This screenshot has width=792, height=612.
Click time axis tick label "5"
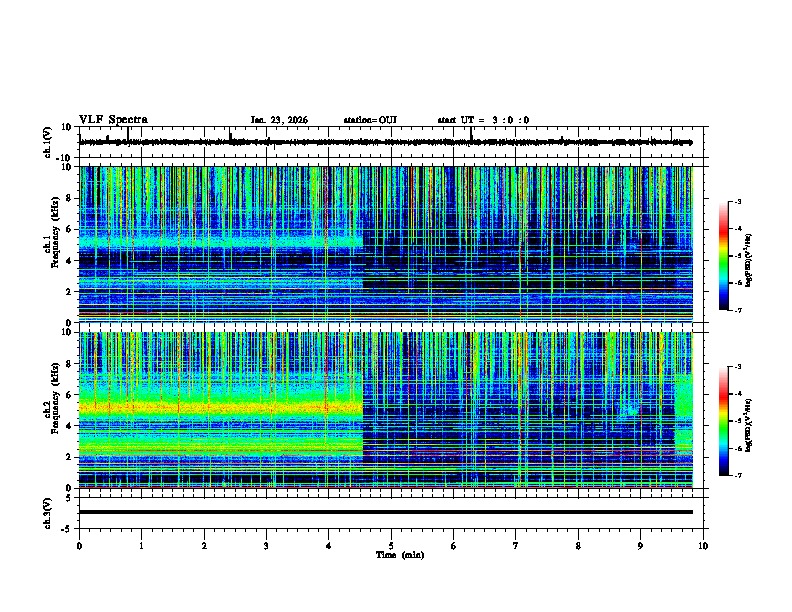click(391, 546)
